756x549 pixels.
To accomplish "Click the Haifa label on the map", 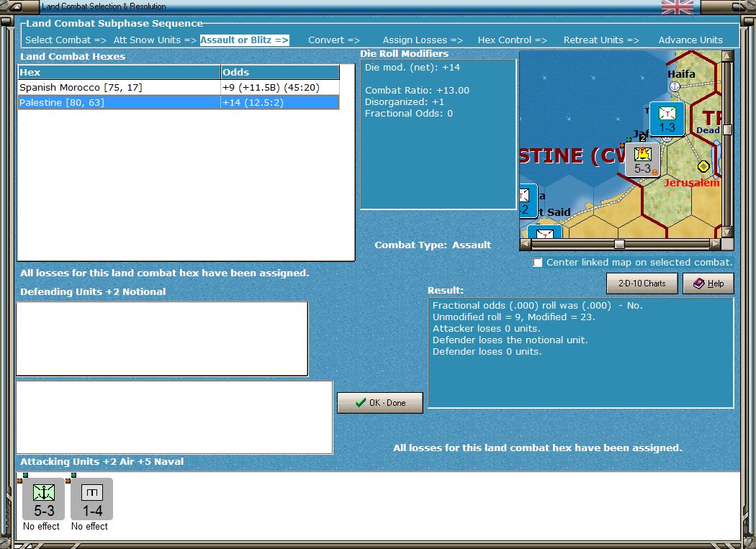I will [x=681, y=73].
